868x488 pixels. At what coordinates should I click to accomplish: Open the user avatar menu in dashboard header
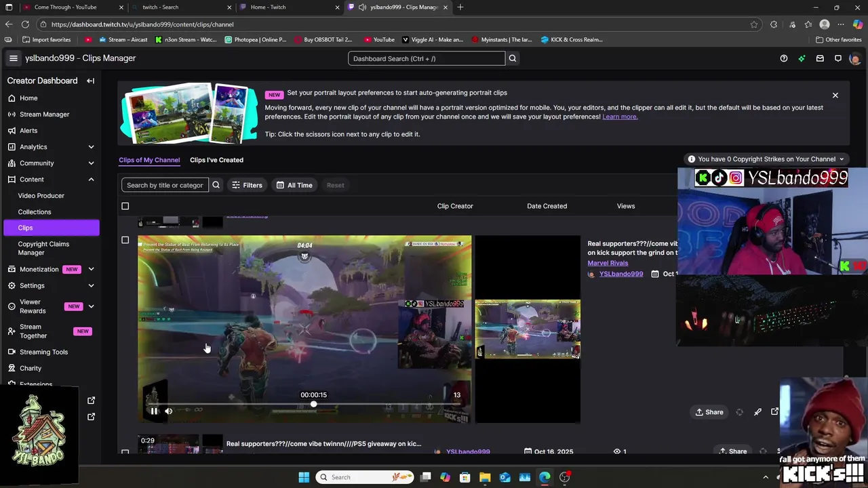855,58
